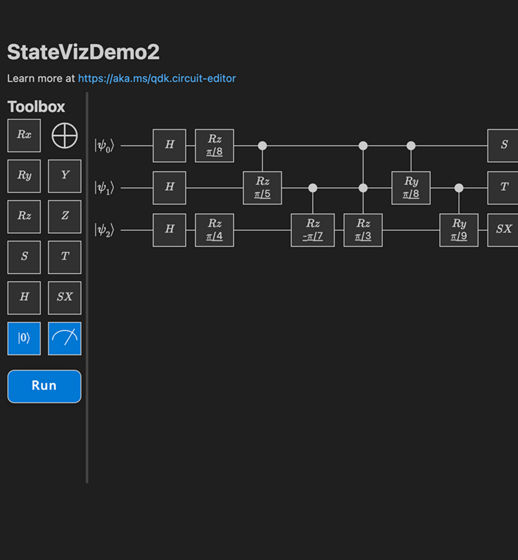Screen dimensions: 518x560
Task: Select the Rz -π/7 gate on ψ2
Action: coord(313,230)
